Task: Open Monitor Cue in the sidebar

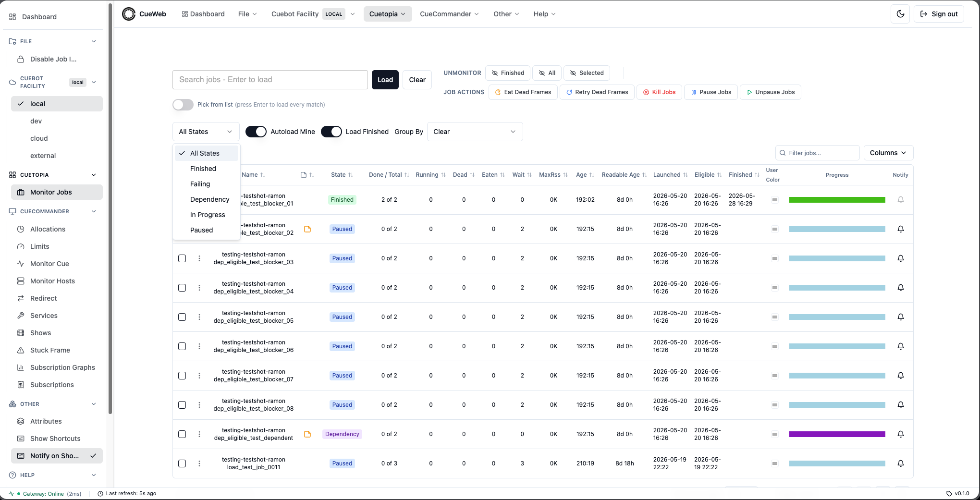Action: (x=57, y=264)
